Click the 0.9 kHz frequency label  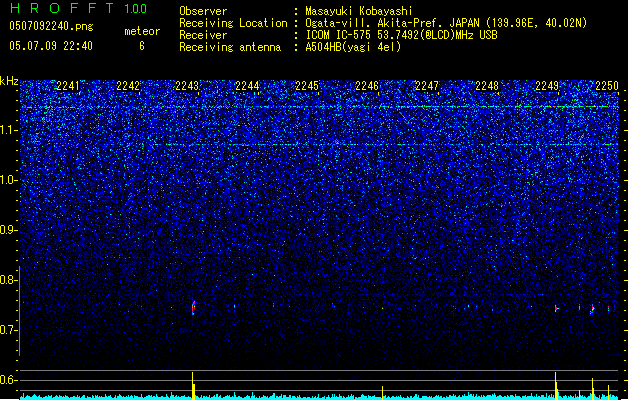[8, 230]
